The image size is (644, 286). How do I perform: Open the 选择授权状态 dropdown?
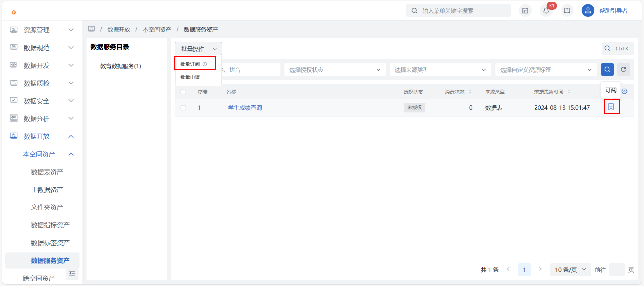click(x=335, y=69)
